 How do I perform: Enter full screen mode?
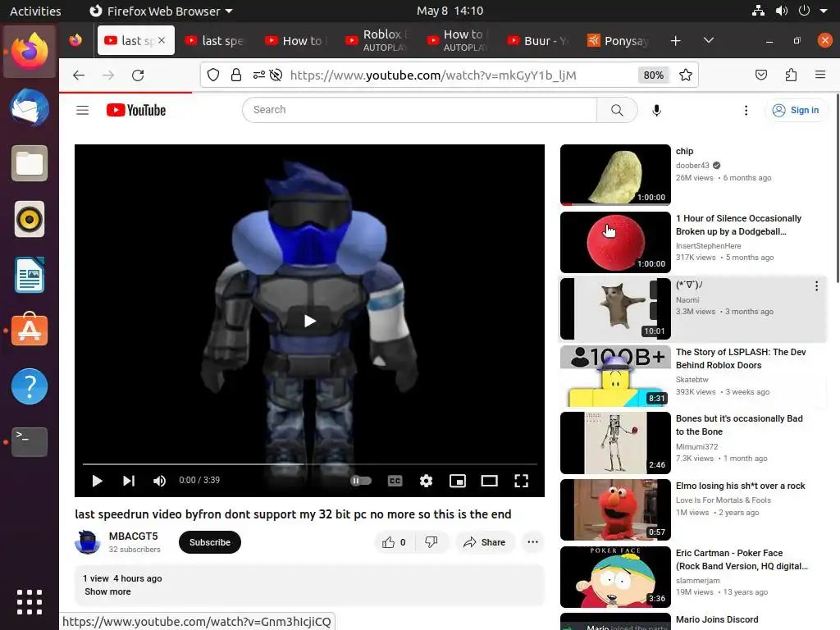pyautogui.click(x=521, y=481)
